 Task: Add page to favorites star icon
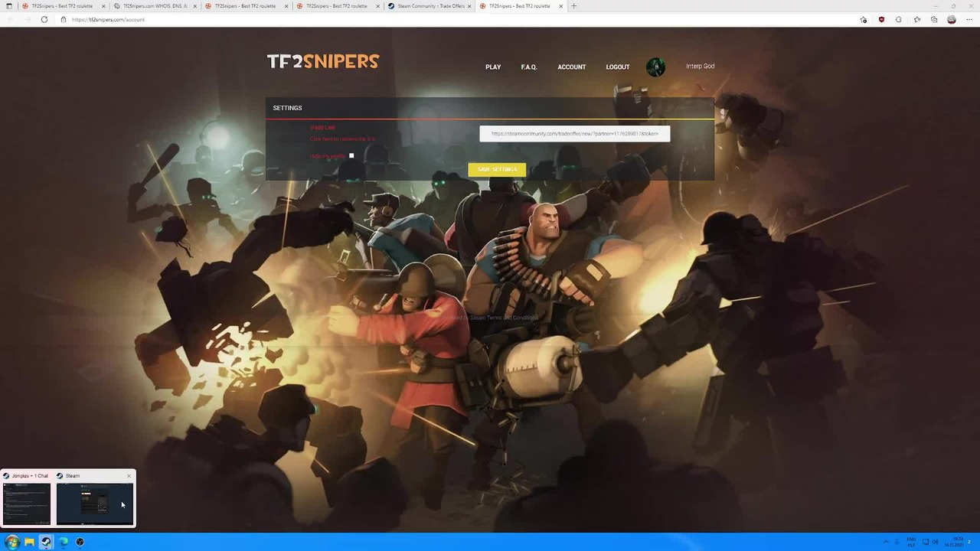coord(864,19)
